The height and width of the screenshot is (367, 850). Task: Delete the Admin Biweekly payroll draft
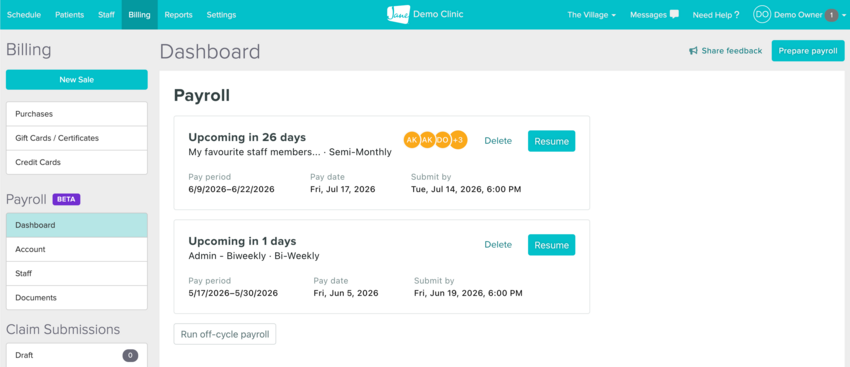pos(498,245)
